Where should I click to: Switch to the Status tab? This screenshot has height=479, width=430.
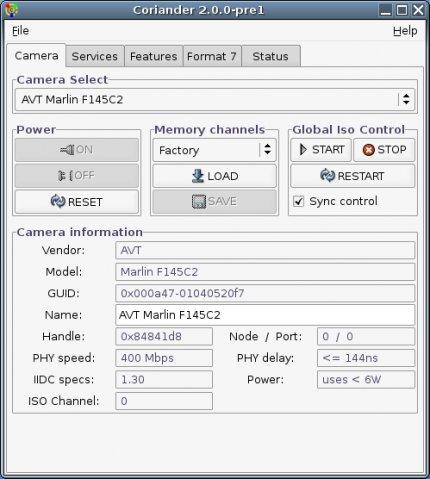pos(271,56)
